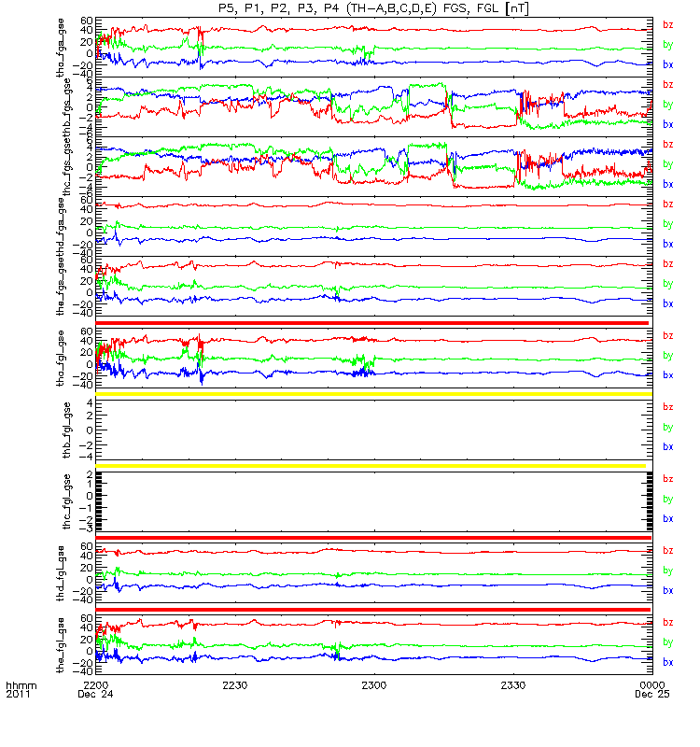Click the red bar above tha_fgl_gse panel
Image resolution: width=700 pixels, height=747 pixels.
[371, 323]
